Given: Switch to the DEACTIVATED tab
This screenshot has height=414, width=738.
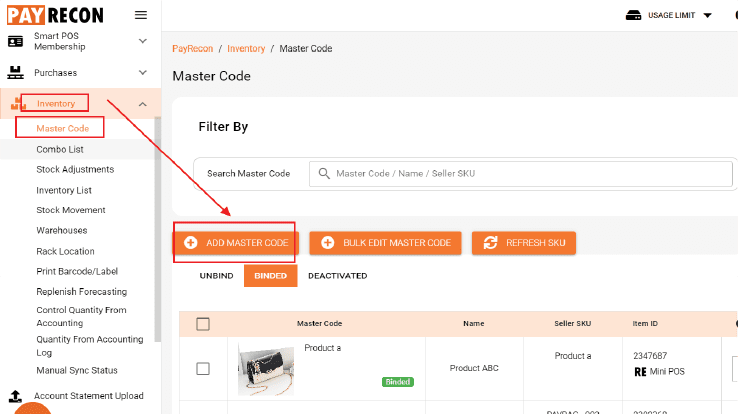Looking at the screenshot, I should [337, 276].
